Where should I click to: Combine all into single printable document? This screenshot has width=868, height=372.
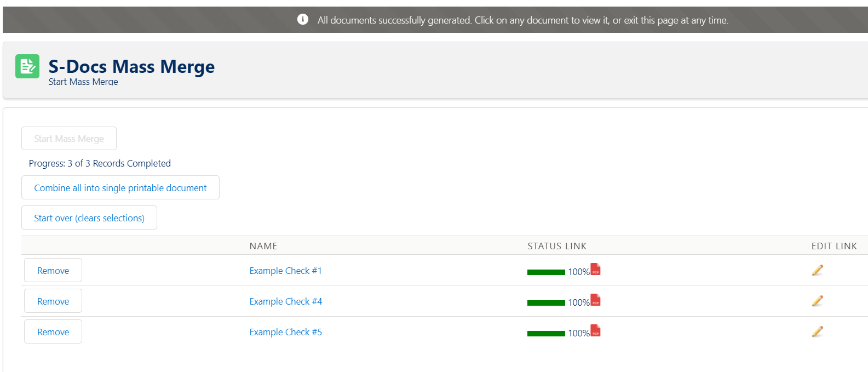click(x=120, y=188)
